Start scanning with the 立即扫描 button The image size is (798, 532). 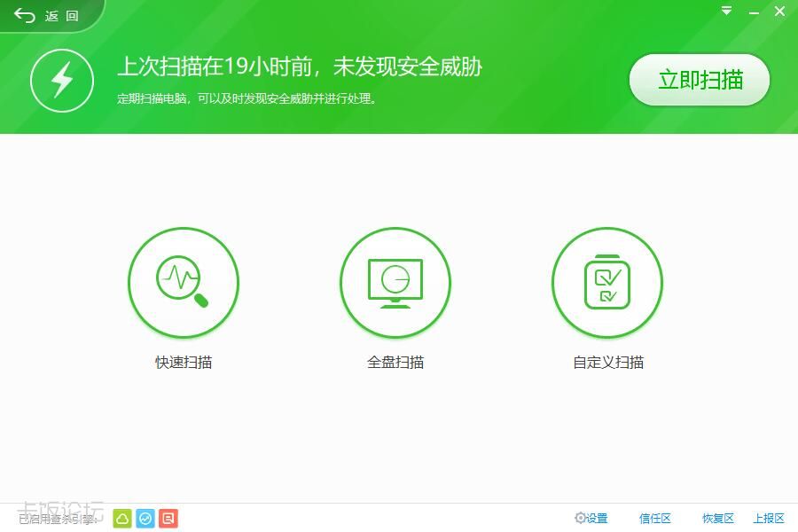click(x=700, y=80)
